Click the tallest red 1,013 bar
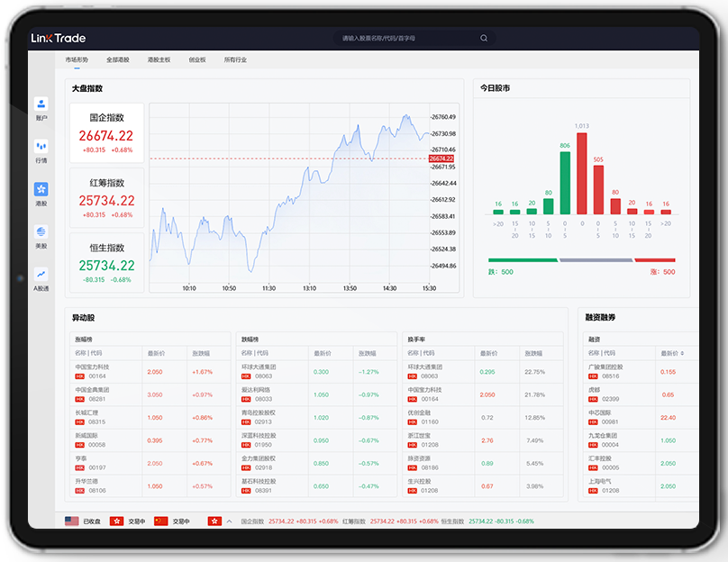 (x=581, y=174)
